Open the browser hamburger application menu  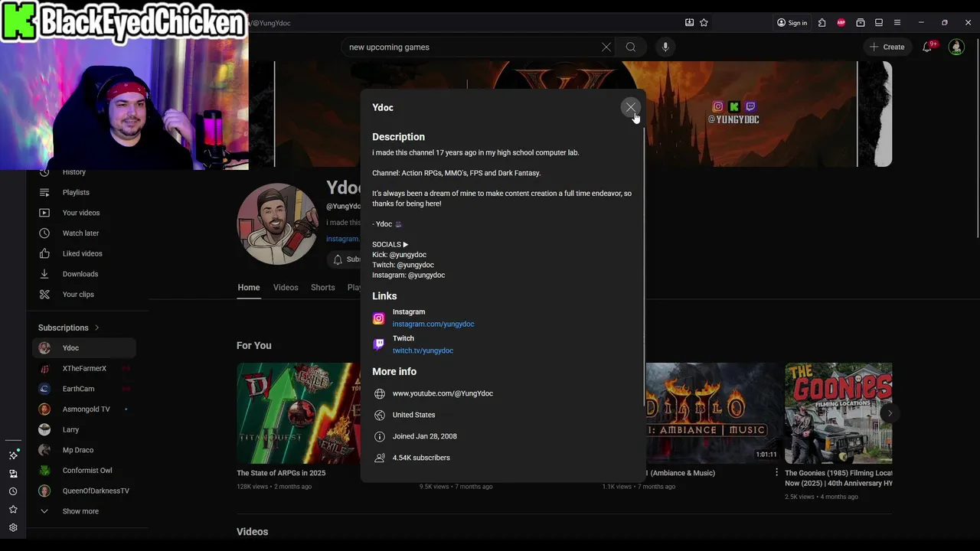(897, 23)
